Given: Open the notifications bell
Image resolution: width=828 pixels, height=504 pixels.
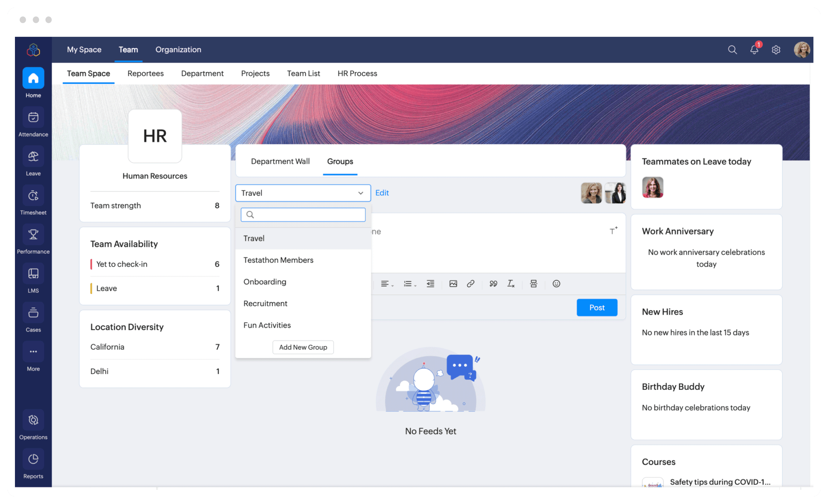Looking at the screenshot, I should click(754, 50).
